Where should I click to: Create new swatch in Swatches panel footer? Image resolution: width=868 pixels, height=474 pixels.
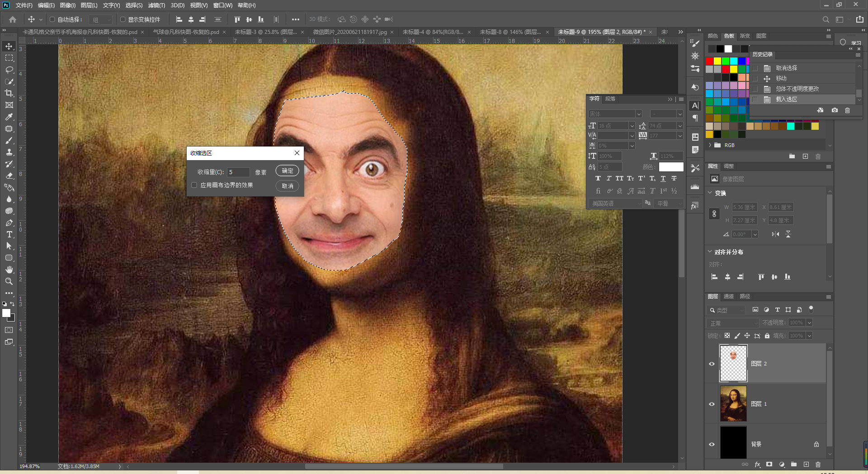click(x=805, y=156)
